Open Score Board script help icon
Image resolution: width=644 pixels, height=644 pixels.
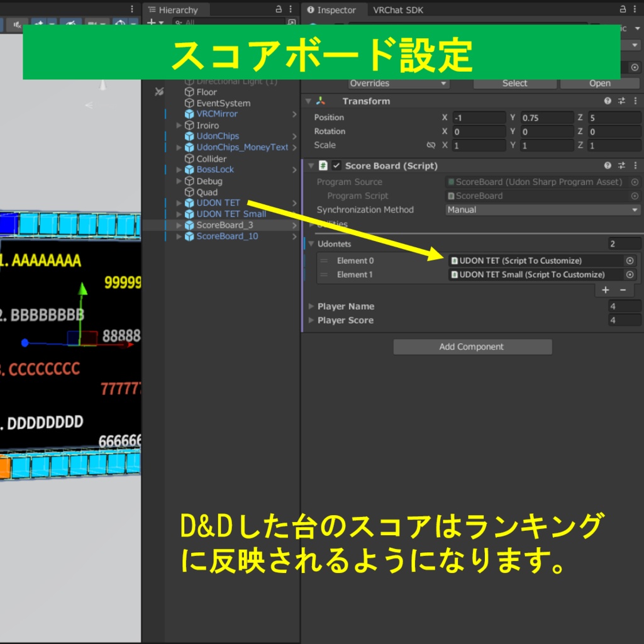[608, 165]
